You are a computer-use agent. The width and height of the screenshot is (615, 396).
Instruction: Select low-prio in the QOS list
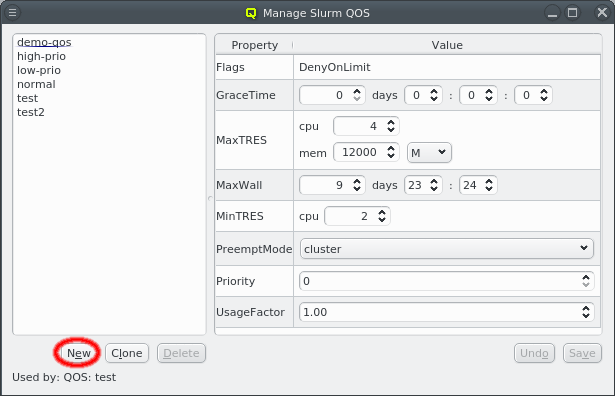tap(39, 71)
